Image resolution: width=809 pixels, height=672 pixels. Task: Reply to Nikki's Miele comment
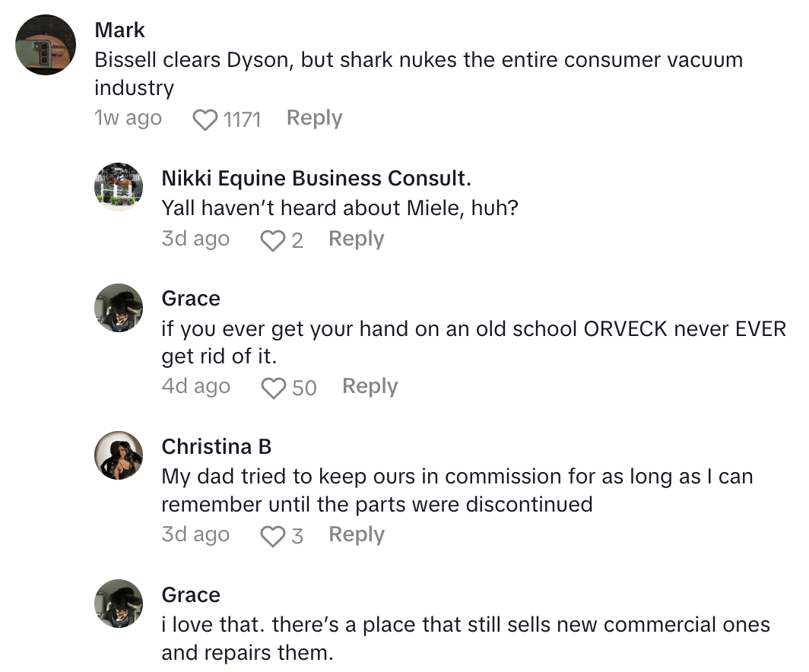356,239
